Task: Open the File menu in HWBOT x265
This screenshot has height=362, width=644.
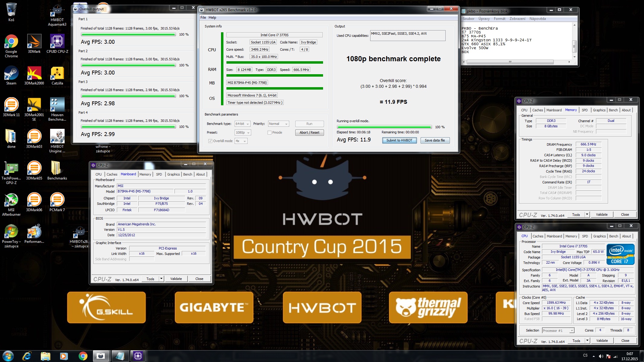Action: (x=203, y=17)
